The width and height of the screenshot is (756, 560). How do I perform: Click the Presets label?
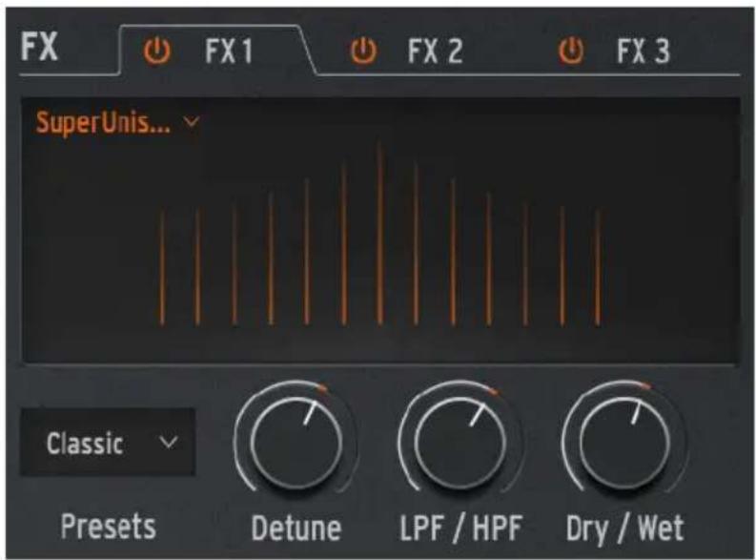coord(109,527)
